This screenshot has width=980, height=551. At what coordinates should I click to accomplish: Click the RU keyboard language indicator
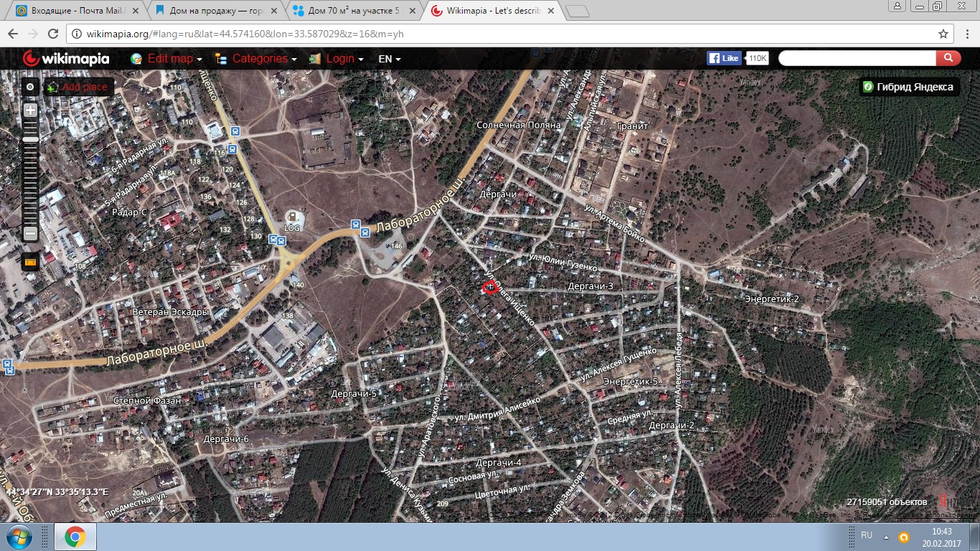click(x=867, y=536)
